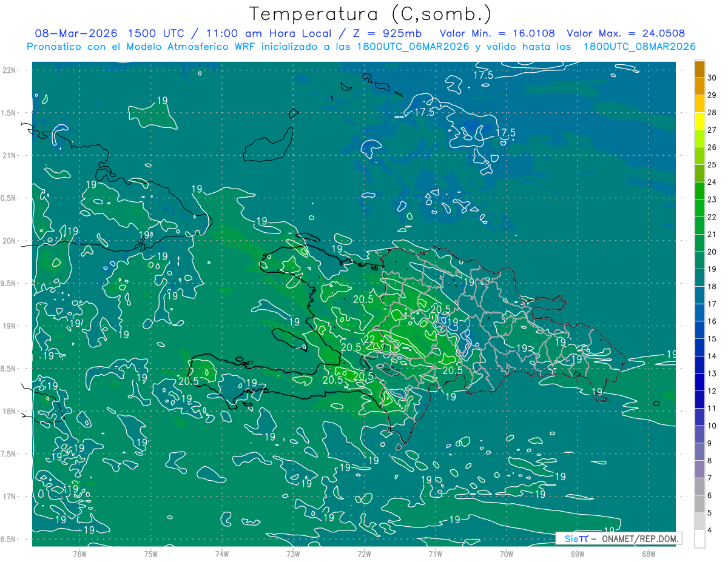Screen dimensions: 728x562
Task: Click the colorbar scale label '24'
Action: click(712, 182)
